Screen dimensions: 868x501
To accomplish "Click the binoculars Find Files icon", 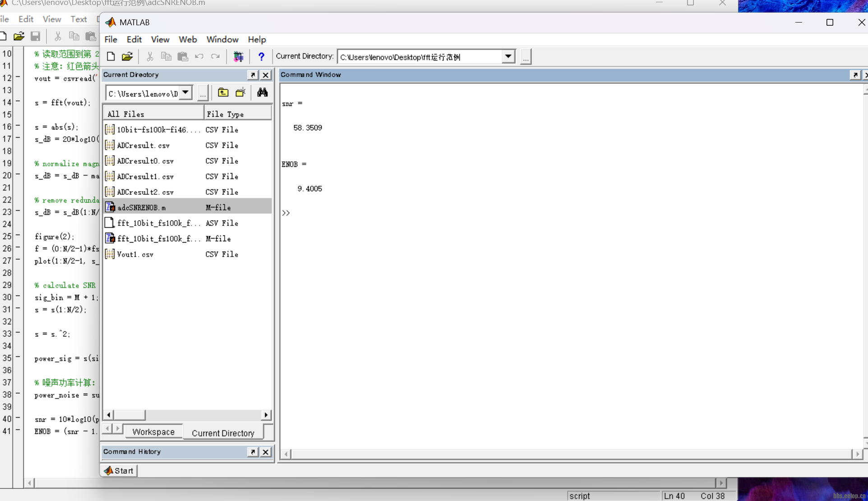I will (x=262, y=92).
